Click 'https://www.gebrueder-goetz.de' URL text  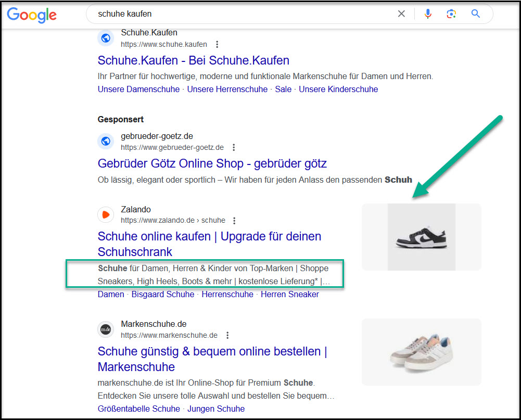click(172, 147)
